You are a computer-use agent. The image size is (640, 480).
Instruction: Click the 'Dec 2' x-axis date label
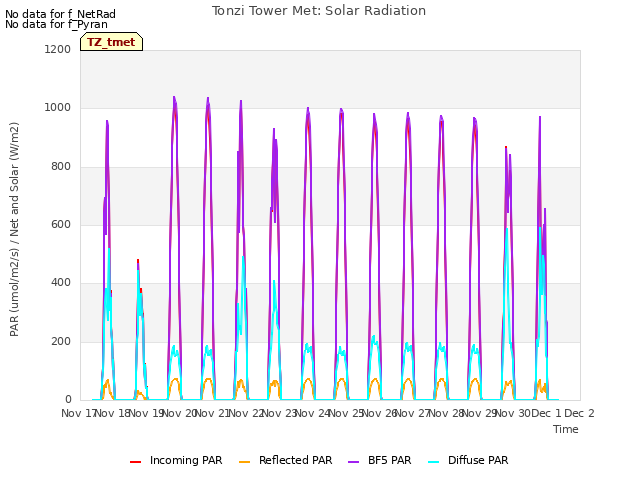coord(579,413)
